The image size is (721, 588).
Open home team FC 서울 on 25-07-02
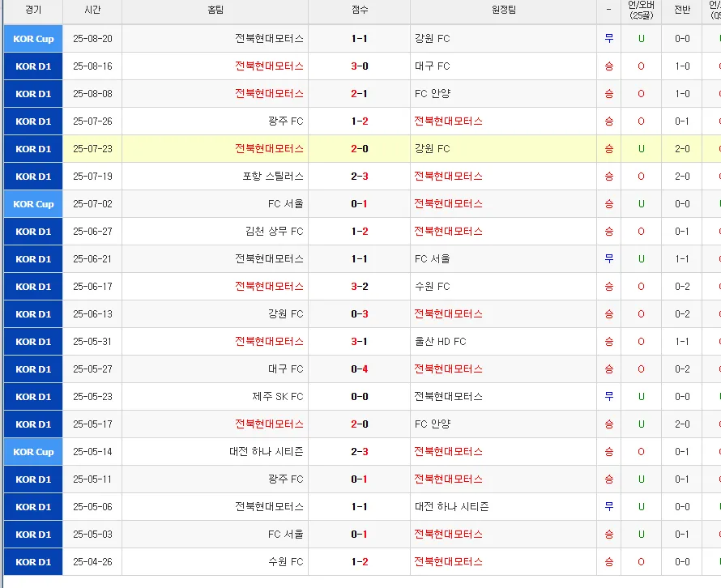(285, 203)
